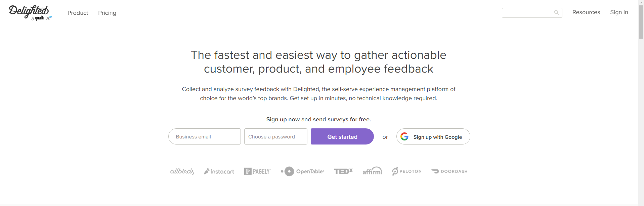Click the Google G logo icon
Screen dimensions: 644x206
point(404,136)
